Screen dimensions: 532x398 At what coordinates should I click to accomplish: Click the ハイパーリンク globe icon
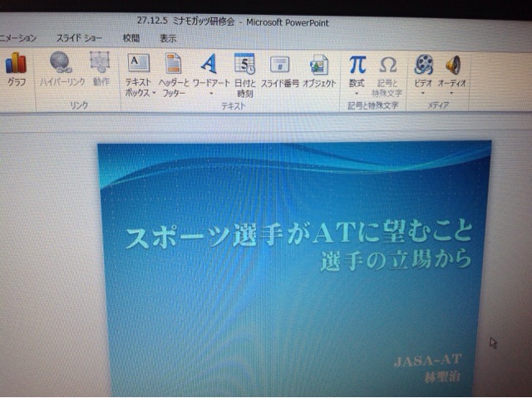pos(61,62)
